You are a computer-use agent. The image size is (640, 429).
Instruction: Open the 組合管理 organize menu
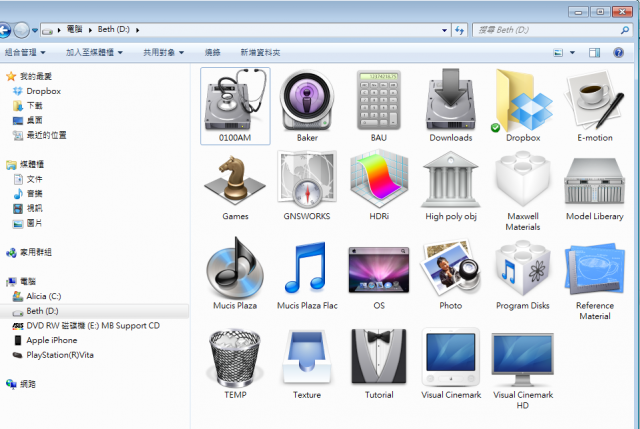point(25,52)
